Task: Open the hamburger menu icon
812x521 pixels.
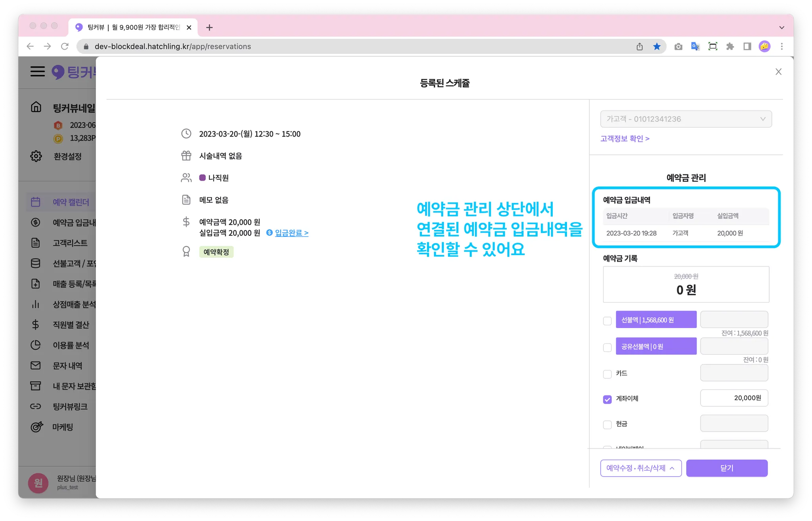Action: tap(38, 71)
